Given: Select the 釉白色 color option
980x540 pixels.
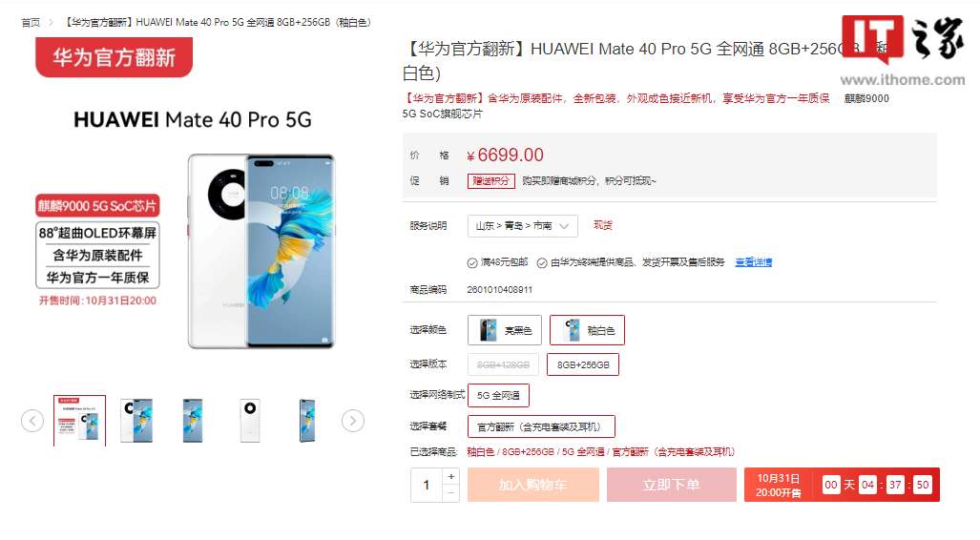Looking at the screenshot, I should point(587,330).
